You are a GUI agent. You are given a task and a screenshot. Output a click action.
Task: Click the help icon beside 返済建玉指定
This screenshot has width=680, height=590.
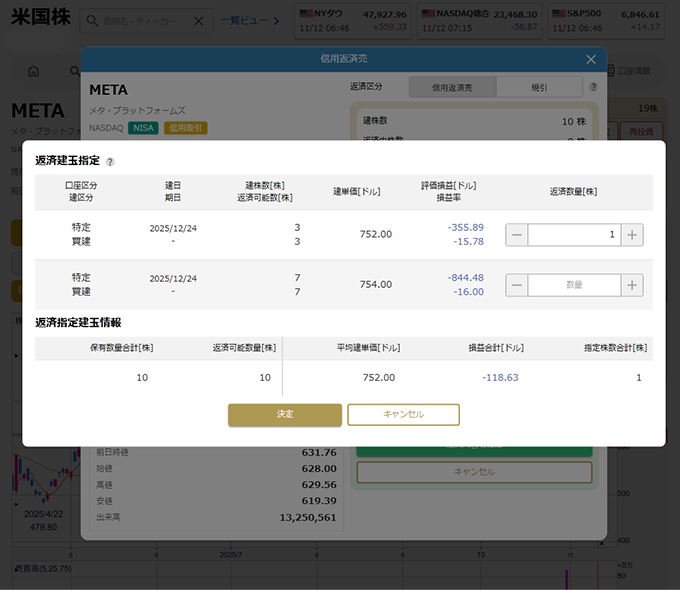click(x=110, y=161)
